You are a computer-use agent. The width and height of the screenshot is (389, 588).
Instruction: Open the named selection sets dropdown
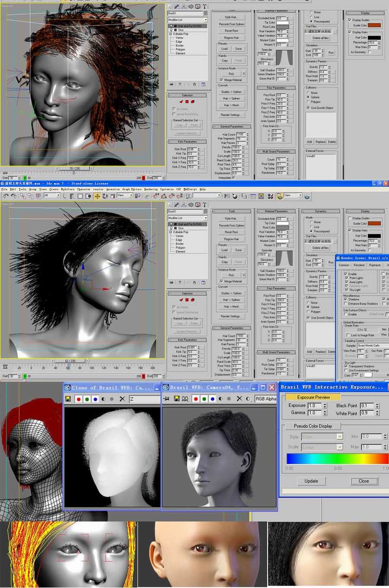click(207, 195)
